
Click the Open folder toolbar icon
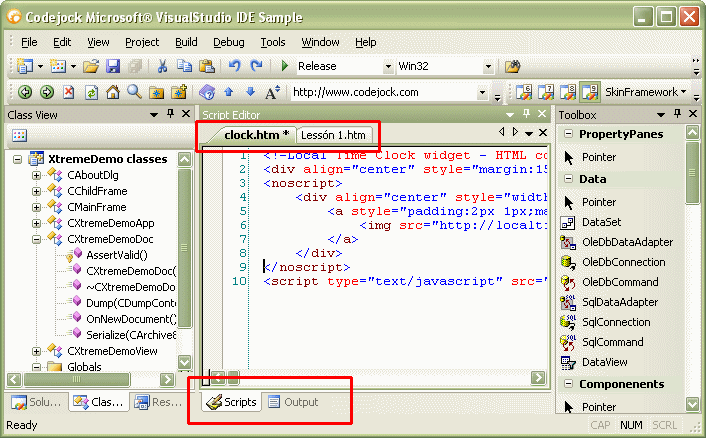pos(91,67)
